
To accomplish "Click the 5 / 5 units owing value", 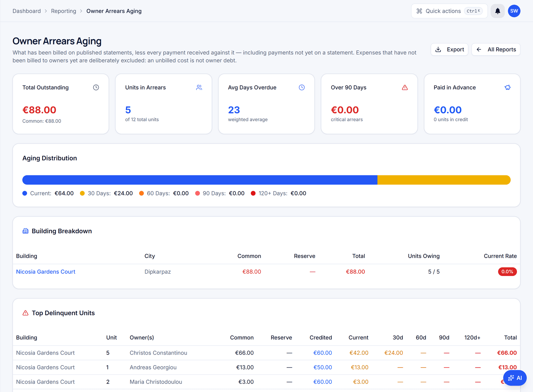I will click(x=434, y=272).
